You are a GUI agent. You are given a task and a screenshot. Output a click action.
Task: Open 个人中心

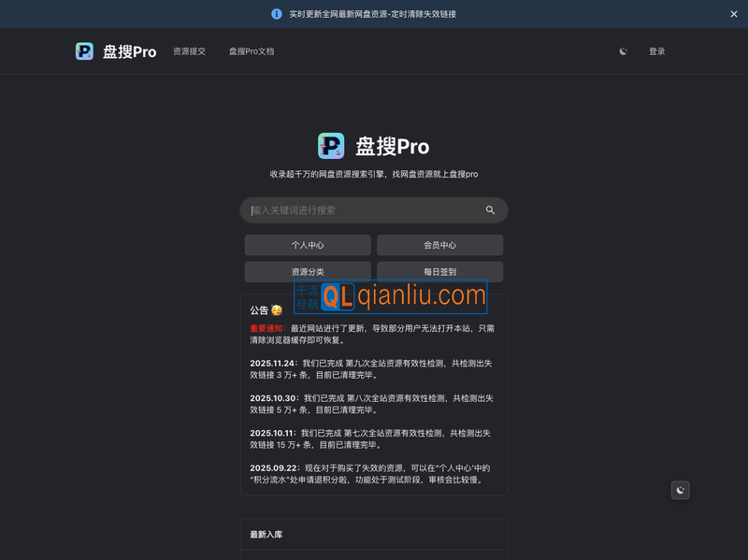308,244
